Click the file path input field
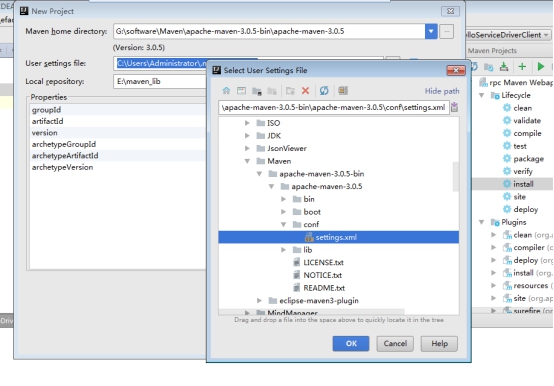Screen dimensions: 554x386 [x=334, y=107]
